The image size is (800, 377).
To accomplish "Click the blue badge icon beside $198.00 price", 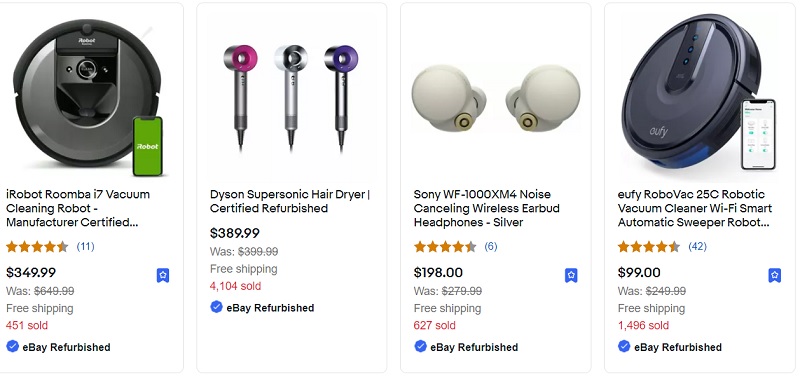I will click(x=571, y=275).
